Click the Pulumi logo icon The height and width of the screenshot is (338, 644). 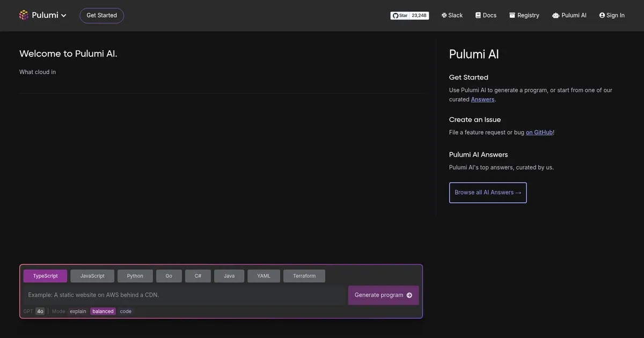pos(24,15)
